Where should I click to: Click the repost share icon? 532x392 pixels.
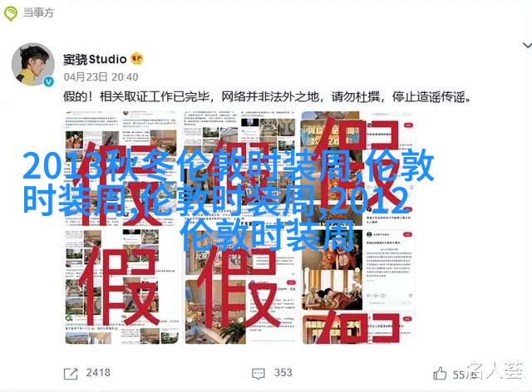(x=71, y=374)
